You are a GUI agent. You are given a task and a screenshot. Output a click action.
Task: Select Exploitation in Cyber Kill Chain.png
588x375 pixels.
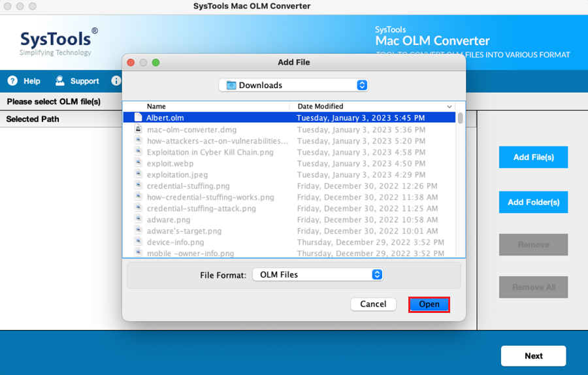tap(210, 152)
